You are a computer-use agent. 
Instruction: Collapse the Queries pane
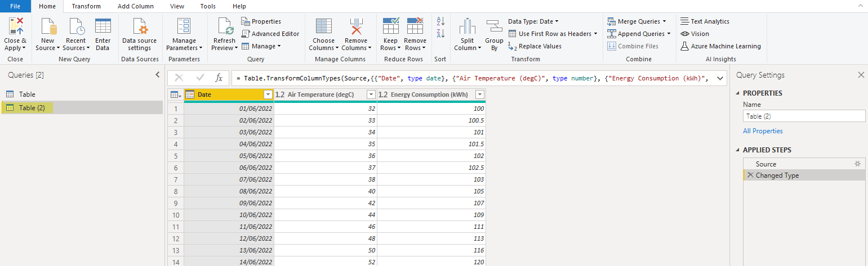click(x=157, y=75)
